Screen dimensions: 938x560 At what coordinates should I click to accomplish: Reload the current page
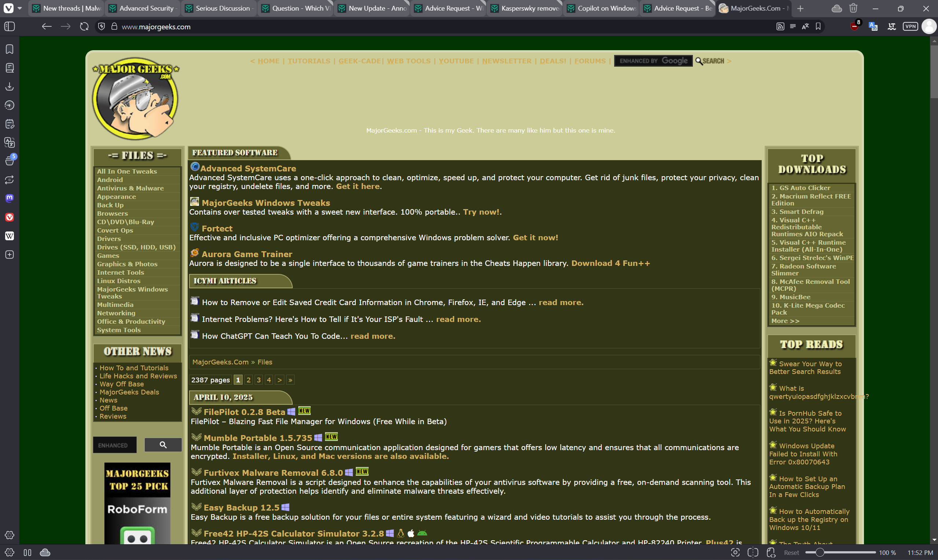84,26
